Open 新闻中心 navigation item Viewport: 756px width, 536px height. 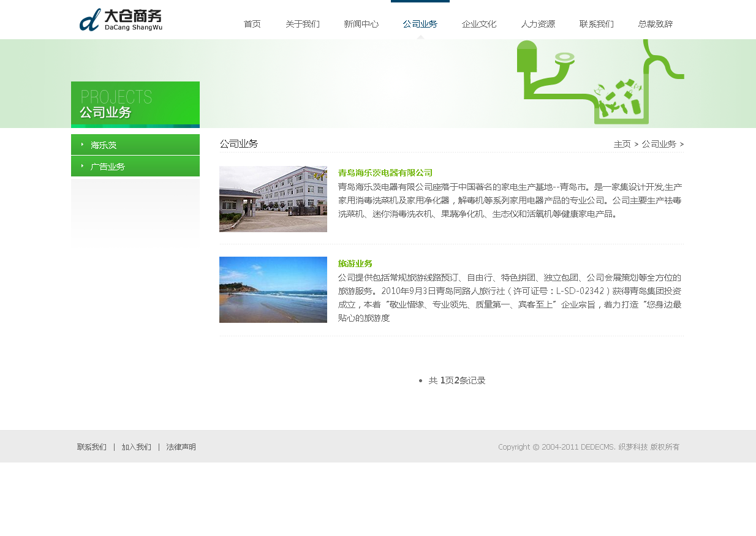coord(361,25)
